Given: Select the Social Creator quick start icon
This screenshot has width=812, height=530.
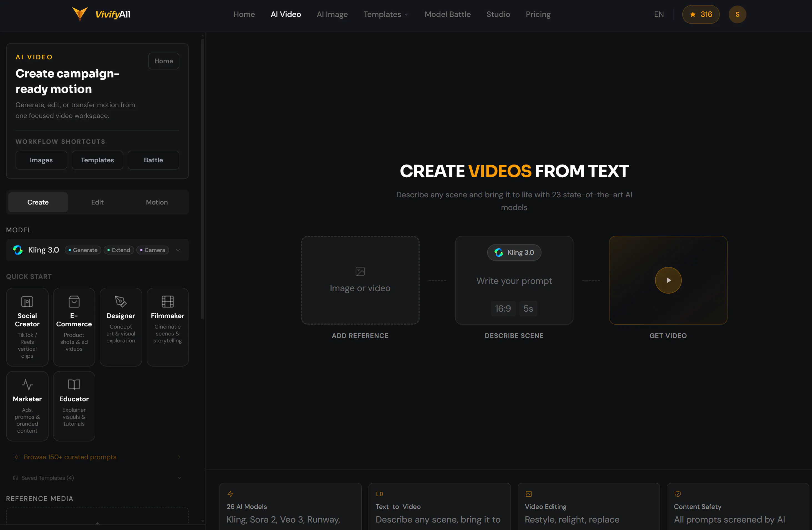Looking at the screenshot, I should [x=27, y=302].
